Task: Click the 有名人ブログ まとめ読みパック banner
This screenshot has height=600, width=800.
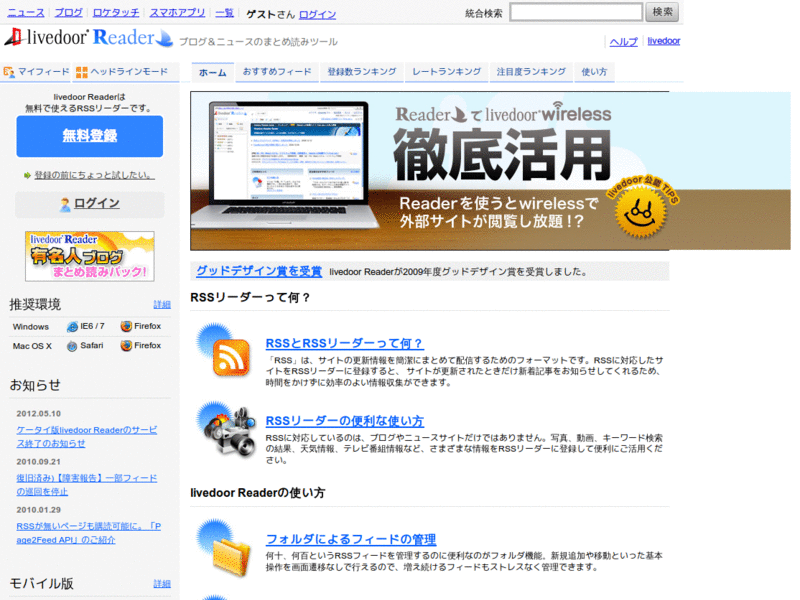Action: click(90, 256)
